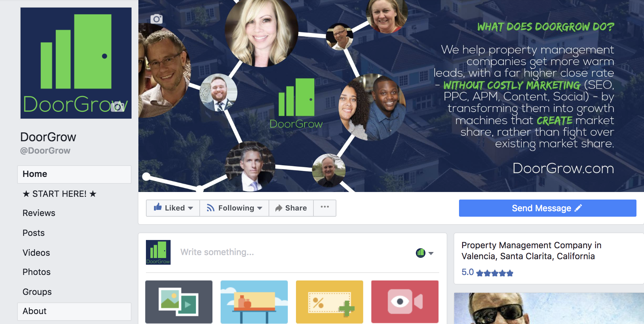The height and width of the screenshot is (324, 644).
Task: Select the photo/video post icon tile
Action: pos(179,302)
